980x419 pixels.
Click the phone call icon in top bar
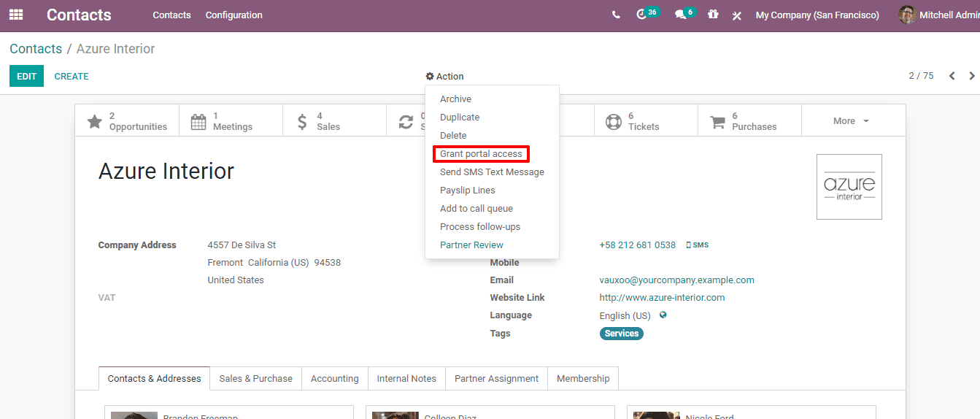coord(616,15)
